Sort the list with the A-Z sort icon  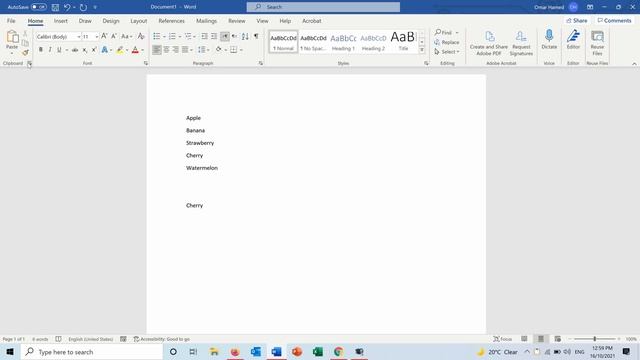[x=245, y=36]
